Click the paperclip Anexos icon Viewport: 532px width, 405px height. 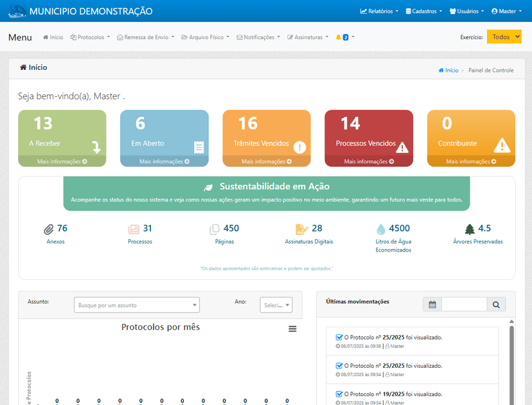[49, 229]
